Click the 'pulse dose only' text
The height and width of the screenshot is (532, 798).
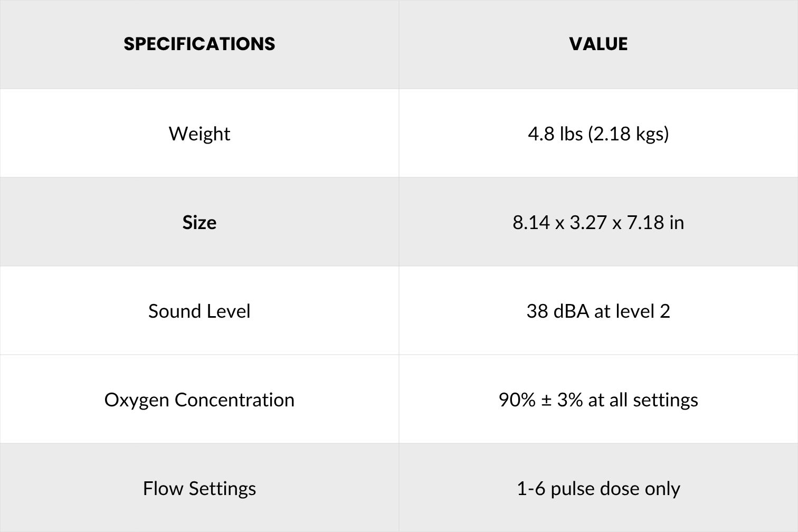click(x=615, y=488)
